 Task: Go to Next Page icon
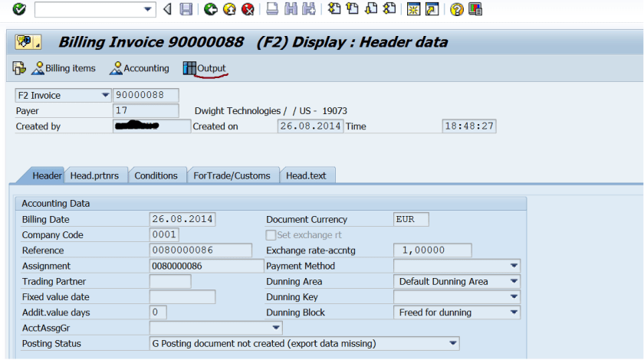(371, 9)
